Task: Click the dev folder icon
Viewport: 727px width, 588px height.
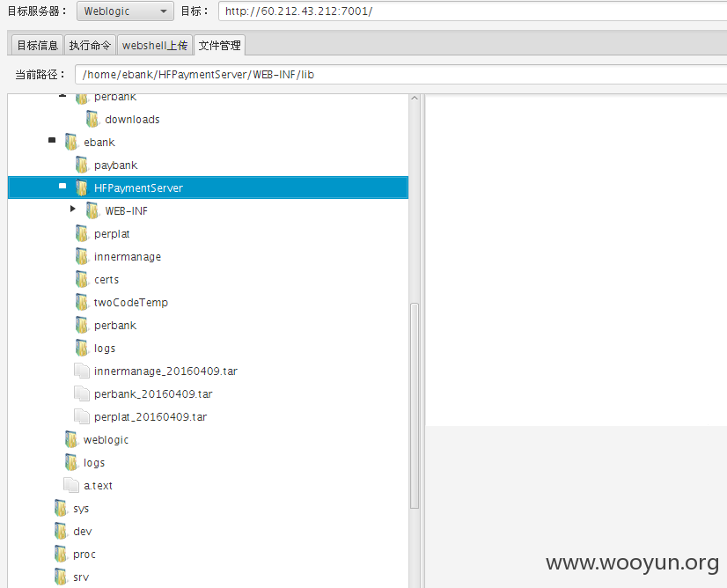Action: tap(60, 531)
